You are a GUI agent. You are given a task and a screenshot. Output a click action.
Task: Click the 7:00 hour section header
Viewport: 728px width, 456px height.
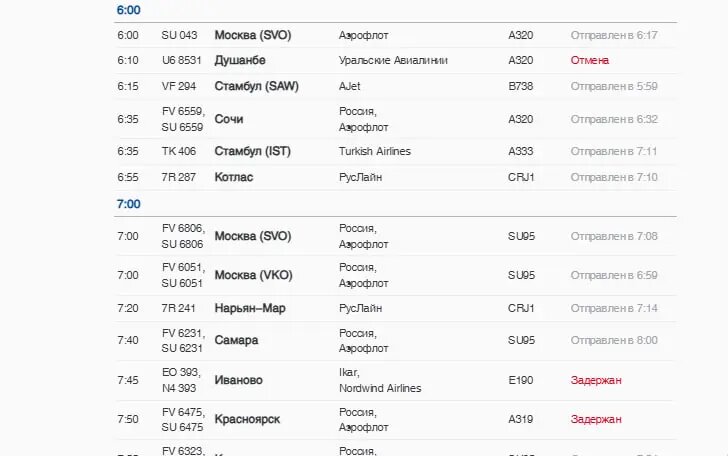point(129,204)
